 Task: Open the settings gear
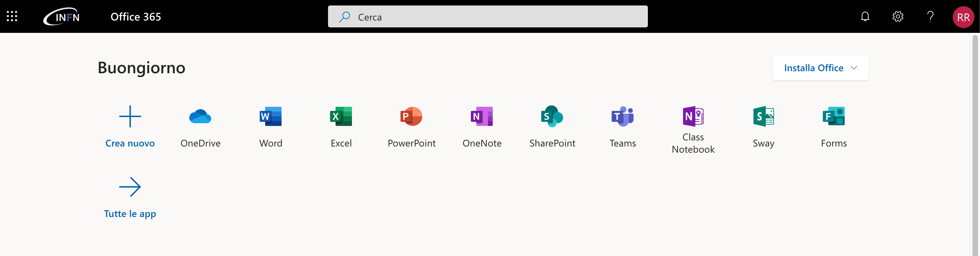coord(898,16)
